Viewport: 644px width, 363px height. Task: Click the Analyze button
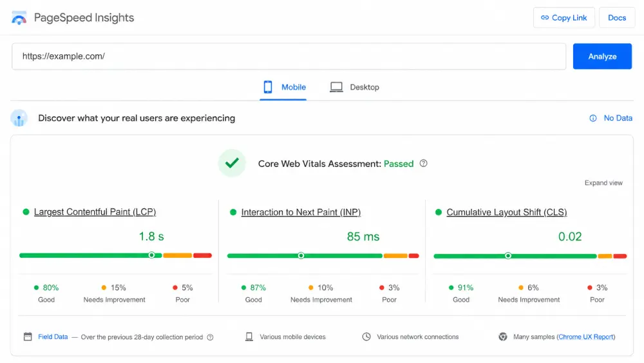[602, 56]
